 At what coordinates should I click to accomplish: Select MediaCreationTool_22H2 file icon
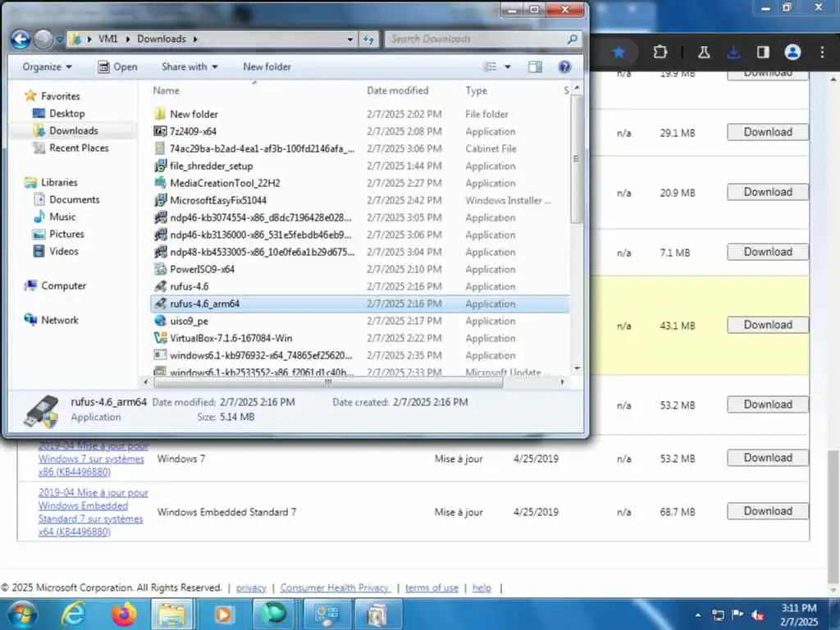tap(160, 183)
